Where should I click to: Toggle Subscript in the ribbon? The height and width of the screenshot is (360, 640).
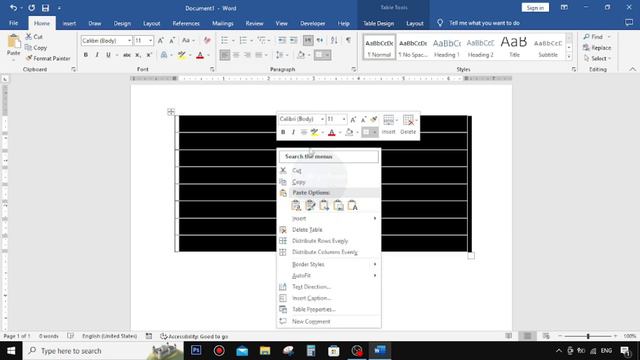(x=138, y=55)
